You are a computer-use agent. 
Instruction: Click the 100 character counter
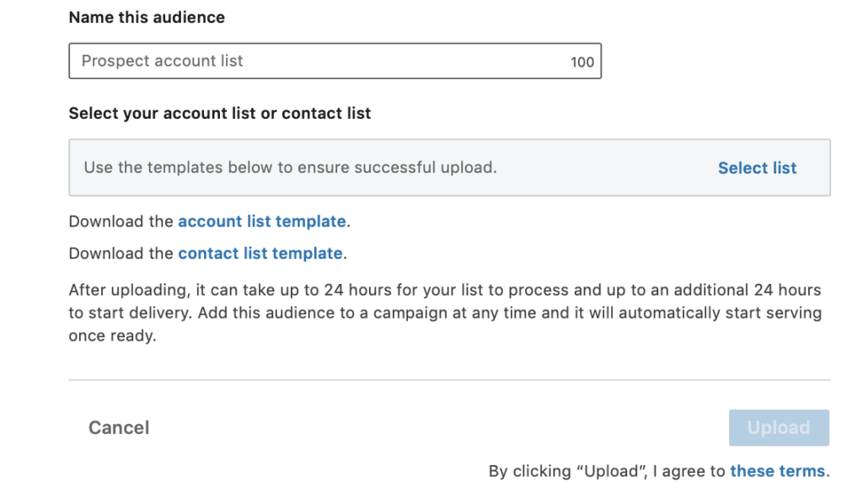[582, 62]
